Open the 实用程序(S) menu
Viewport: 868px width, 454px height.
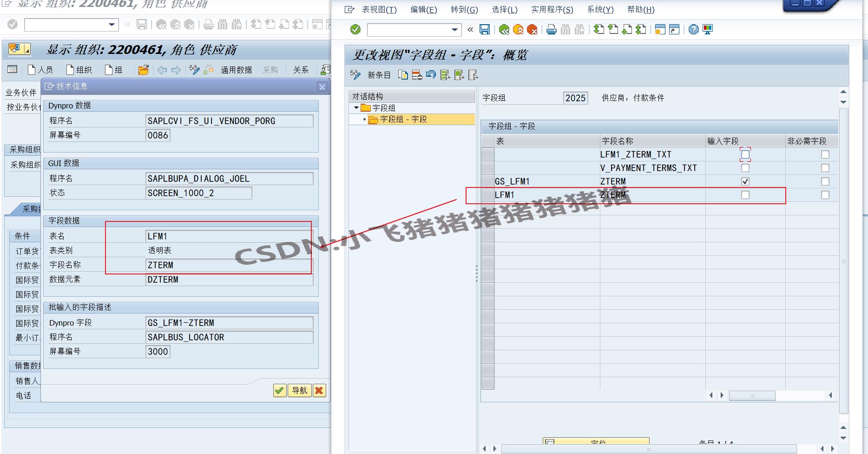coord(552,10)
